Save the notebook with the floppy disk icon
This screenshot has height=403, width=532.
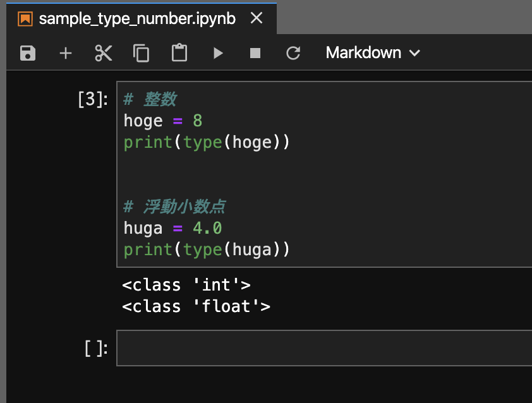click(27, 53)
